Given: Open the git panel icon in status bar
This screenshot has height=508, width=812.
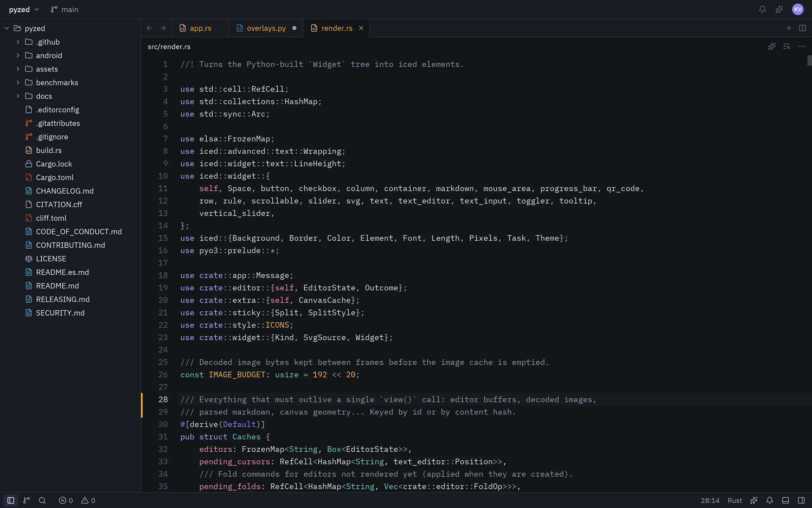Looking at the screenshot, I should 27,500.
